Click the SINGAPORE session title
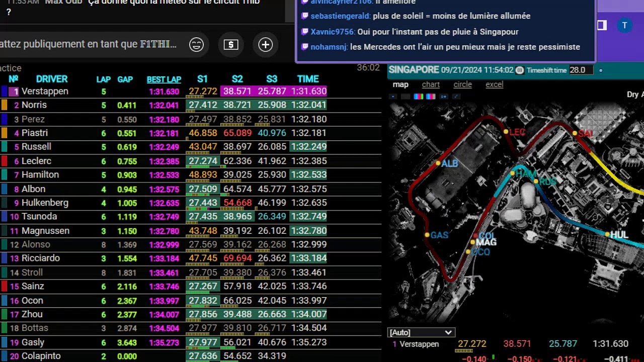 coord(414,70)
